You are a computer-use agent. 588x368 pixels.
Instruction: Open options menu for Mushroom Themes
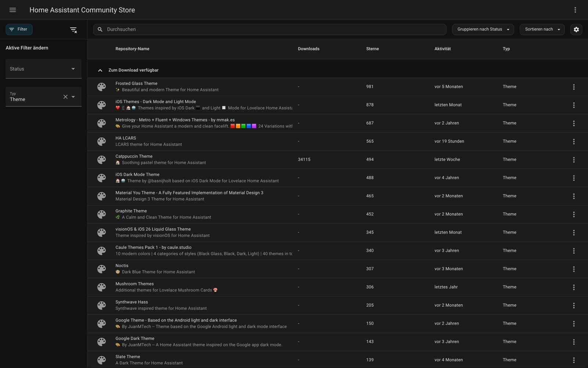(x=574, y=287)
